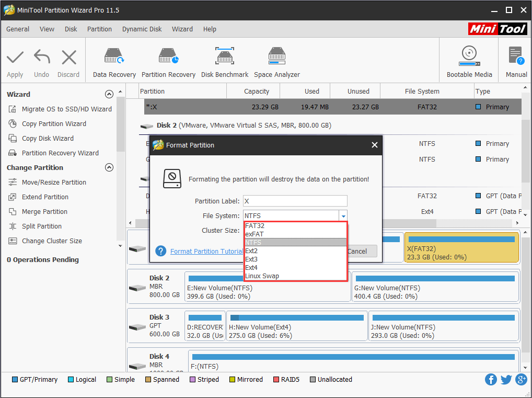Start Copy Disk Wizard
The height and width of the screenshot is (398, 532).
pos(41,138)
